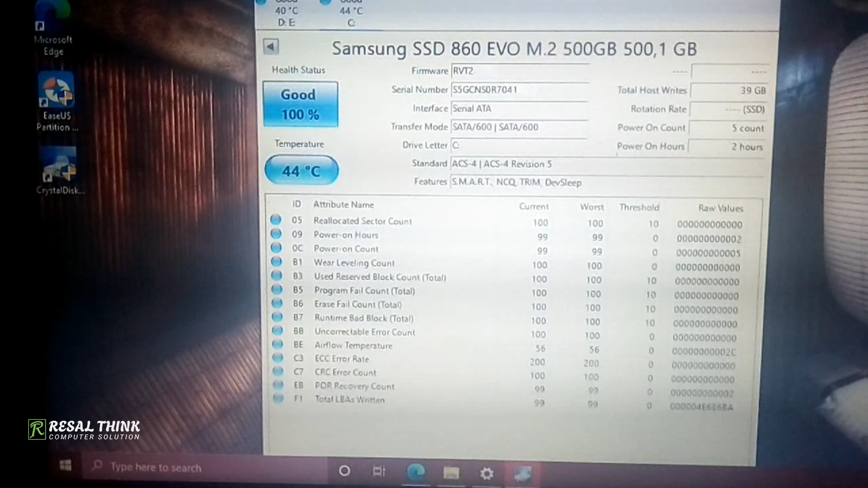This screenshot has width=868, height=488.
Task: Click the previous disk arrow button
Action: click(271, 47)
